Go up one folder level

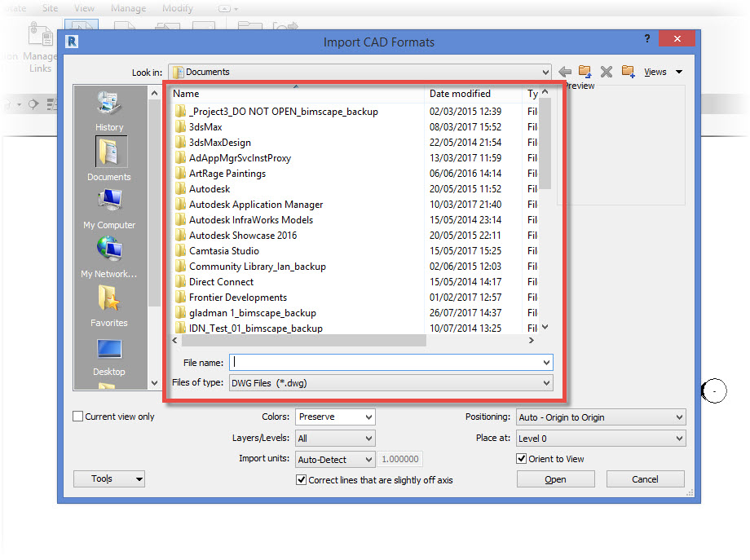click(x=585, y=72)
